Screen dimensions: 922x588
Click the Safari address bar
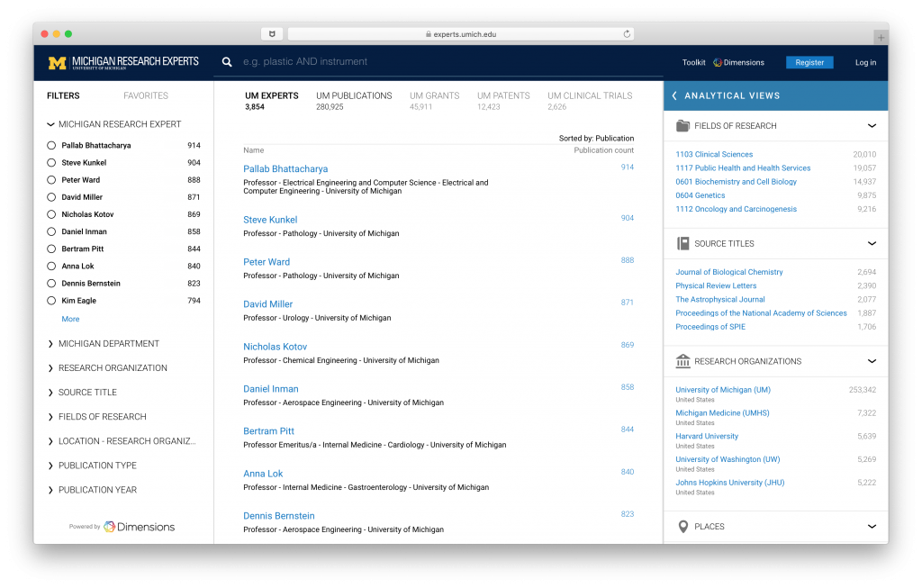click(x=461, y=34)
